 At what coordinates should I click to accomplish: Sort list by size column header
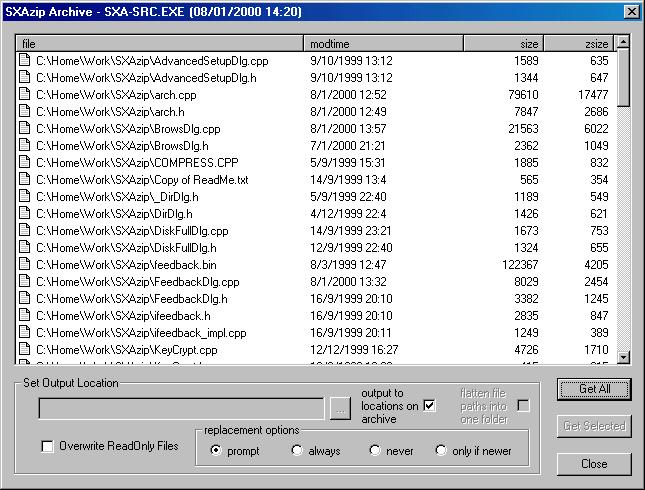click(x=503, y=44)
